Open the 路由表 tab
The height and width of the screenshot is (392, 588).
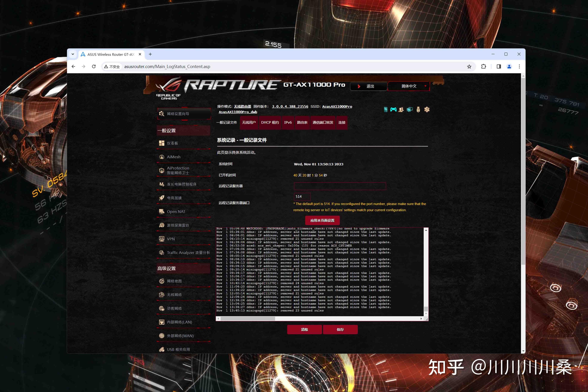pyautogui.click(x=302, y=122)
